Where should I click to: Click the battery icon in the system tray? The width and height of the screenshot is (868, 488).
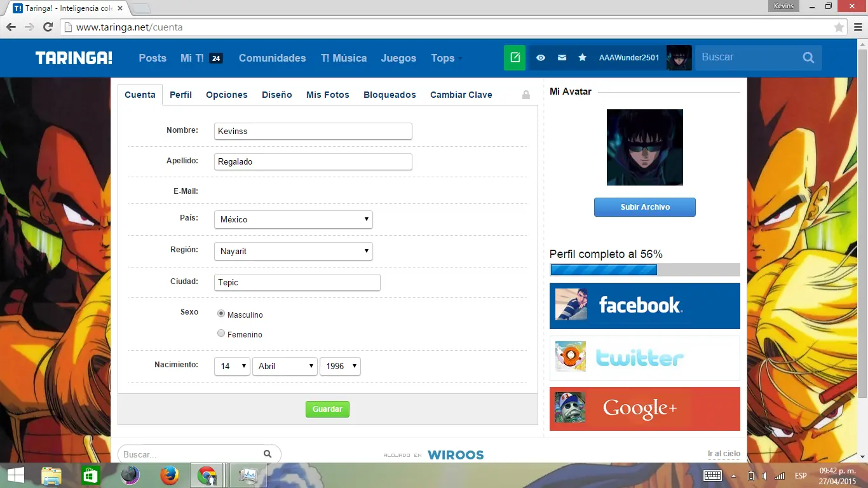pos(751,476)
